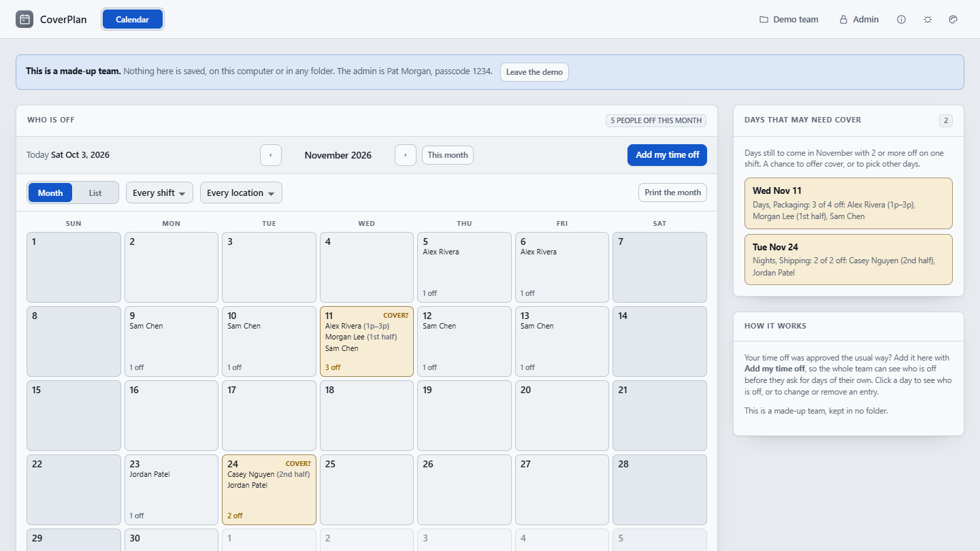
Task: Click the 2 off count on day 24
Action: click(x=235, y=516)
